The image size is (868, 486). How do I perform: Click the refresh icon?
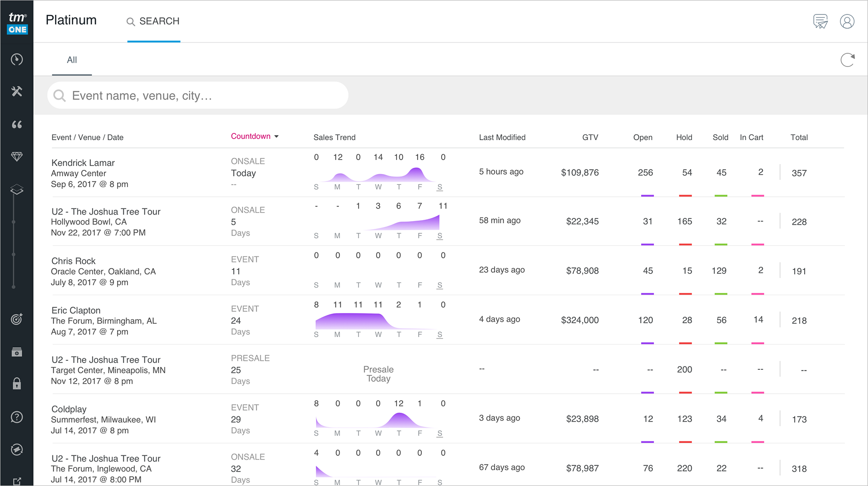[848, 60]
